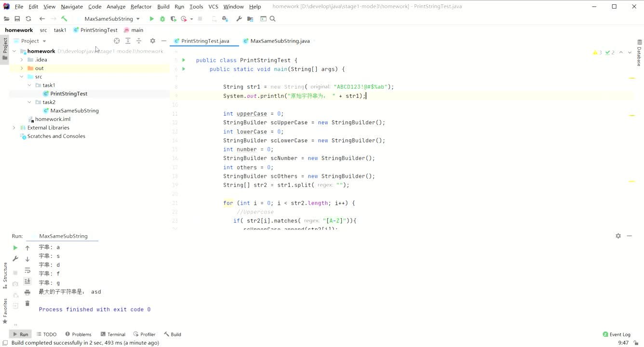Click the Build Project hammer icon

point(64,19)
